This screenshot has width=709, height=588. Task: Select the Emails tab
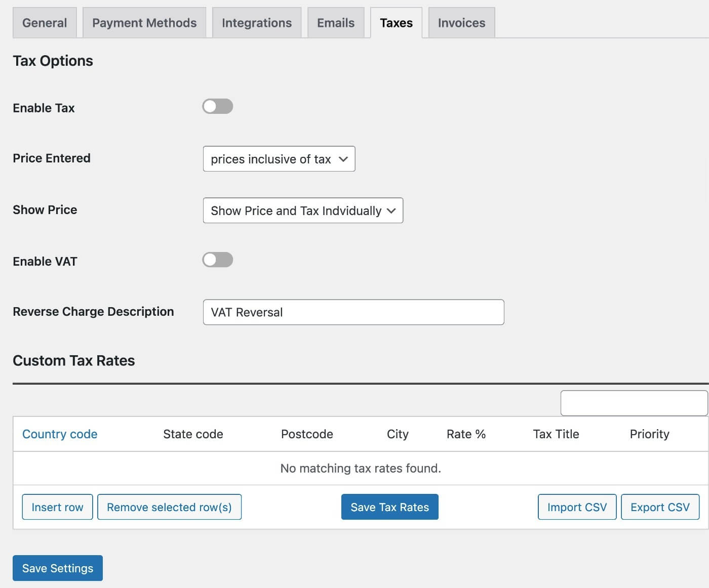point(336,23)
